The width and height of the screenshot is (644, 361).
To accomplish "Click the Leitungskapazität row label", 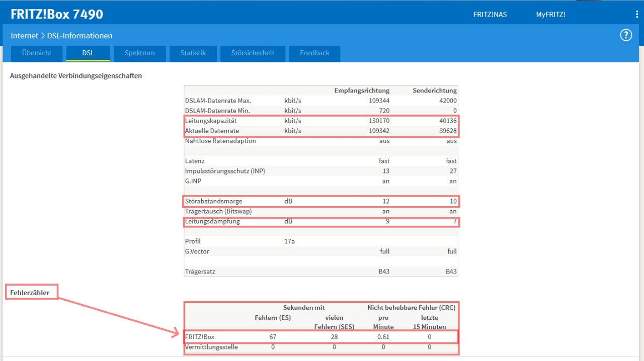I will (x=211, y=121).
